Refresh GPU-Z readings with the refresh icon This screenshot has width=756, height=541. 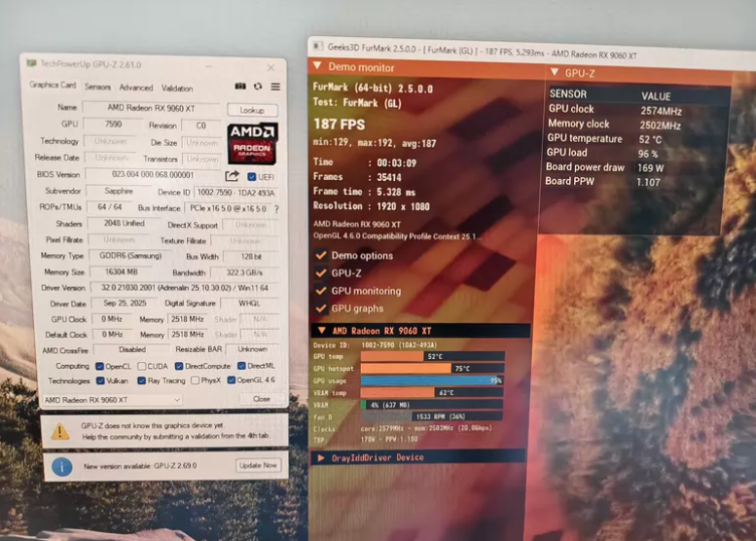(x=258, y=87)
